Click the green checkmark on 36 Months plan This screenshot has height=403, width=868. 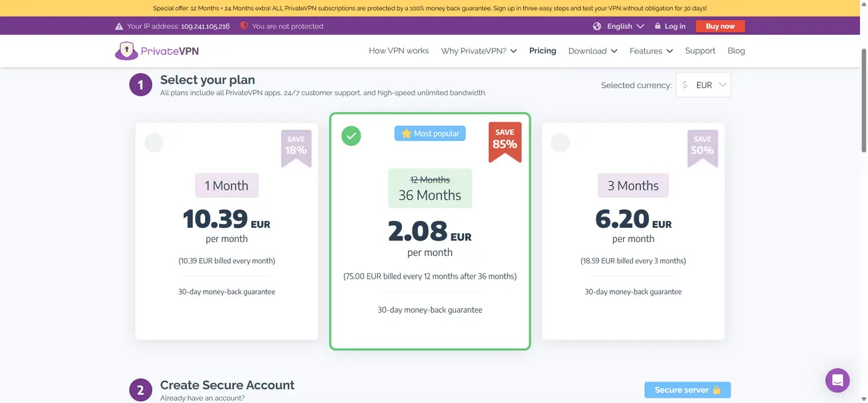(x=351, y=136)
